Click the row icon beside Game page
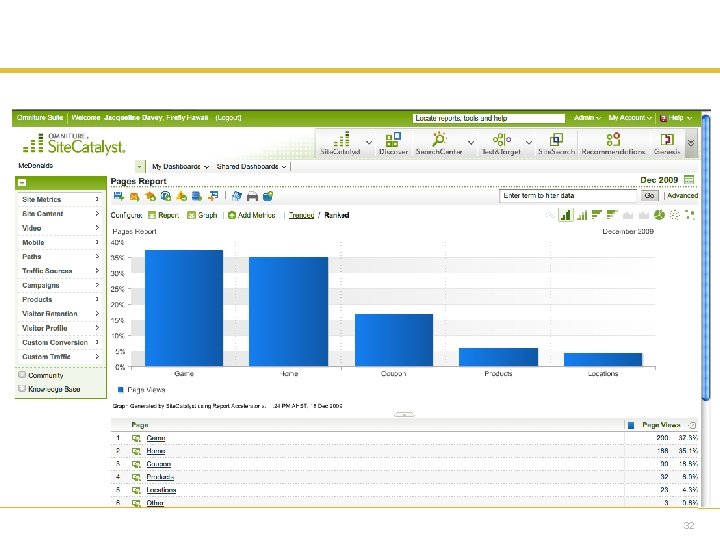This screenshot has width=720, height=540. [x=136, y=438]
